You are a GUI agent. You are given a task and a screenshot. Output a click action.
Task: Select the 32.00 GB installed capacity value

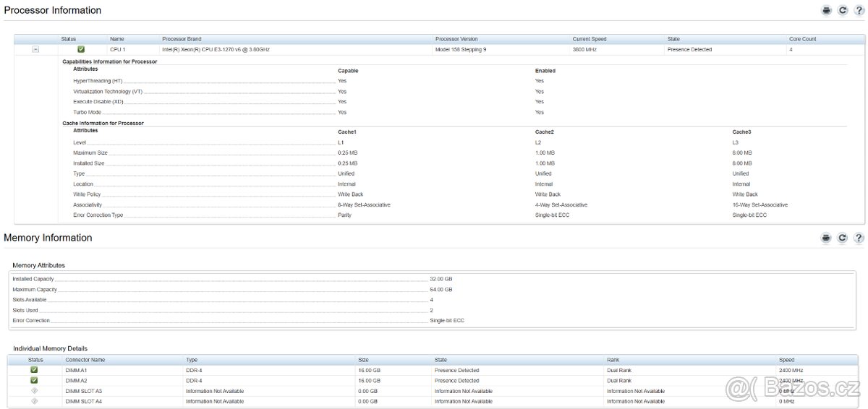tap(441, 279)
